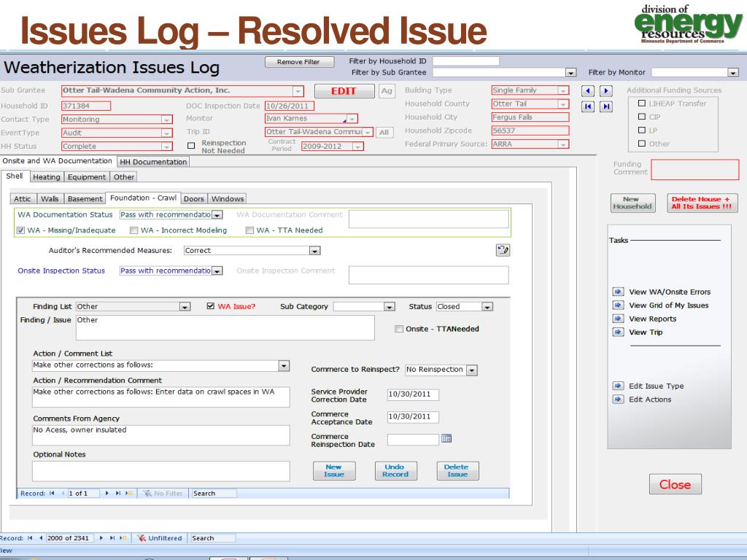
Task: Click the View Reports arrow icon
Action: [618, 319]
